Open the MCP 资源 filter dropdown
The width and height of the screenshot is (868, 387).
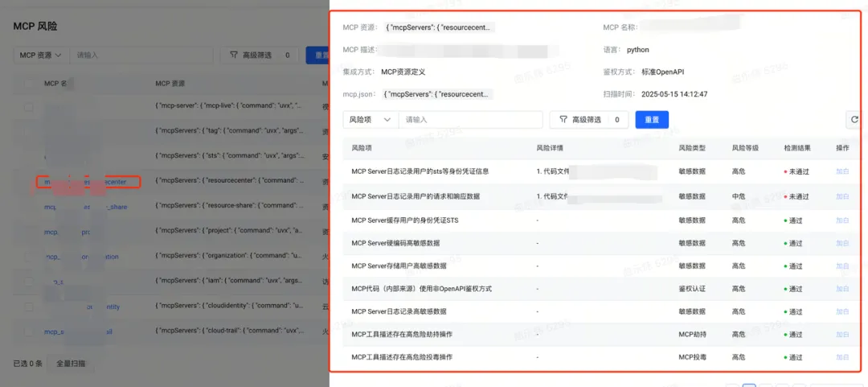click(x=41, y=56)
